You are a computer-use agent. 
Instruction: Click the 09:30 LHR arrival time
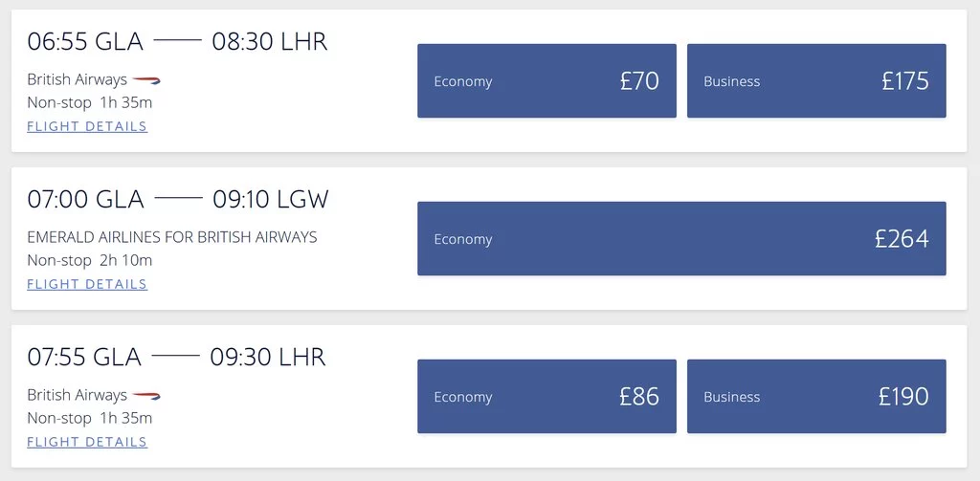click(x=268, y=358)
